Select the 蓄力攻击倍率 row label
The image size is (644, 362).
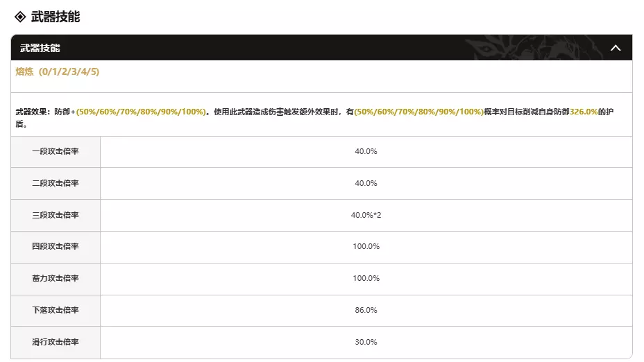[x=56, y=278]
